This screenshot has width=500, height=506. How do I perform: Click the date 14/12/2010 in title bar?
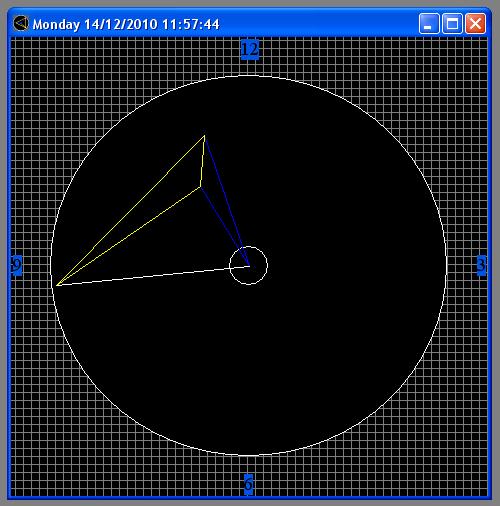click(120, 24)
